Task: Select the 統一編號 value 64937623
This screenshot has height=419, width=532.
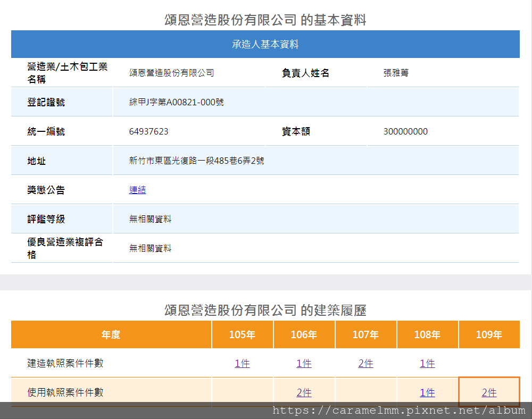Action: pyautogui.click(x=148, y=131)
